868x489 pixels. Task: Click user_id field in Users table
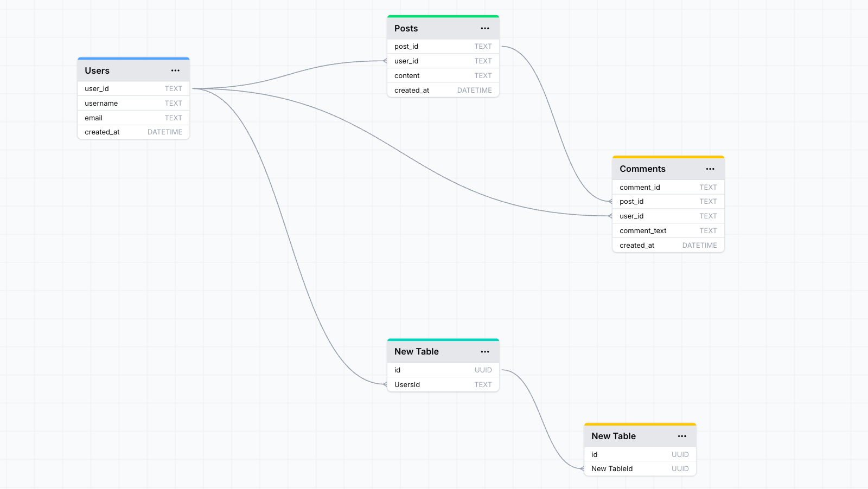tap(133, 88)
